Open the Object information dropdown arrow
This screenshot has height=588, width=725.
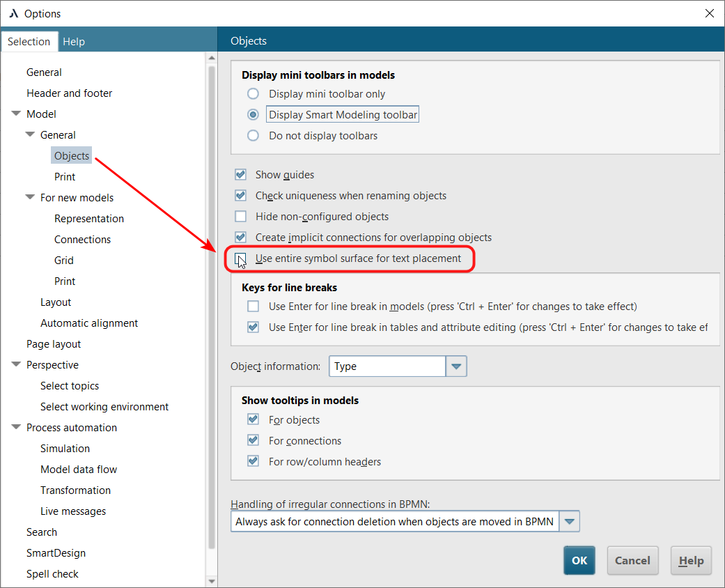tap(456, 366)
